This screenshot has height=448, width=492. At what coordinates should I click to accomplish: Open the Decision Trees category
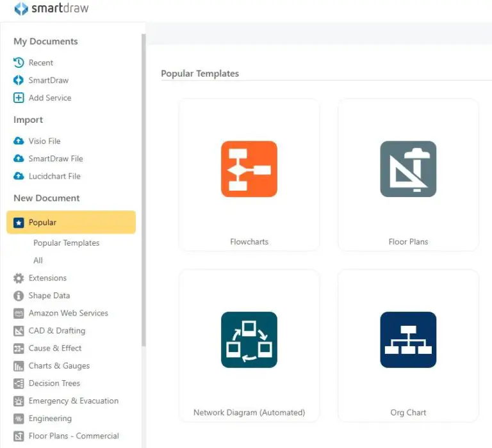tap(54, 383)
